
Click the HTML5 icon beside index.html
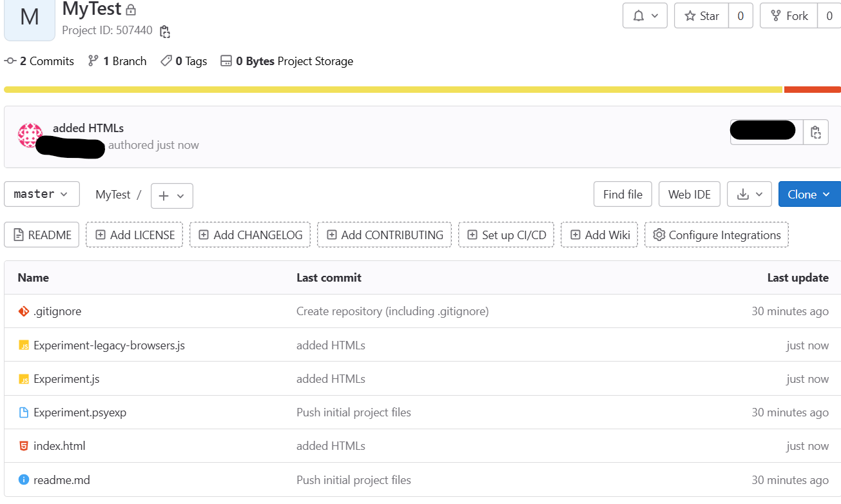pyautogui.click(x=24, y=446)
